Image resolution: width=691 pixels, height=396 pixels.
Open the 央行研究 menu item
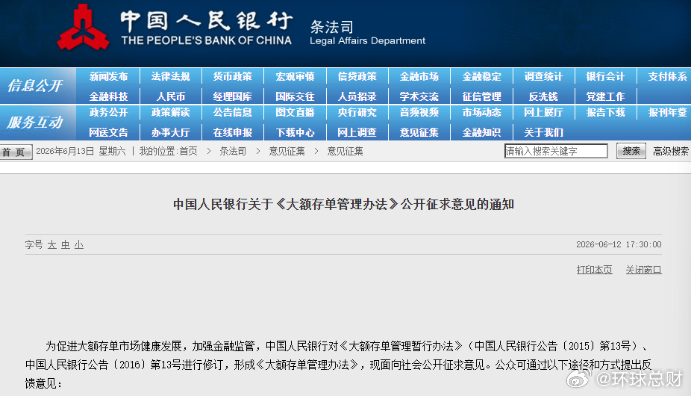tap(357, 112)
